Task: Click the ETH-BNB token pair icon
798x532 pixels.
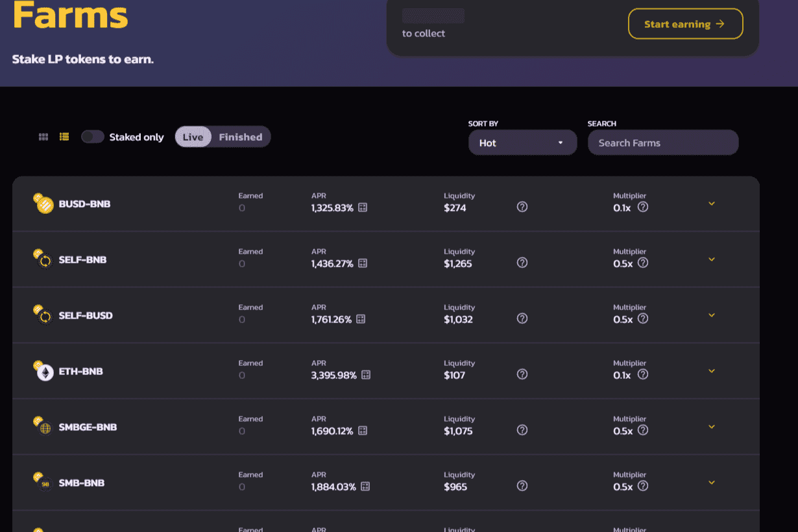Action: (x=43, y=370)
